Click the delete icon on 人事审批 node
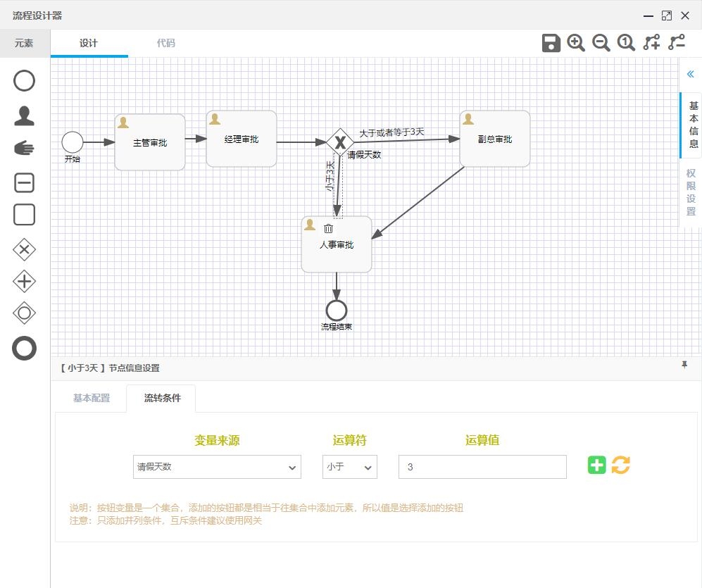702x588 pixels. (328, 227)
